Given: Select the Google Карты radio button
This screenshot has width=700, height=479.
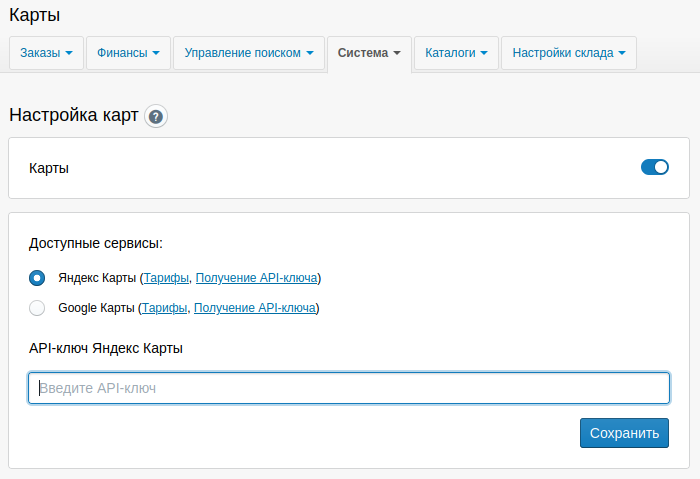Looking at the screenshot, I should point(37,308).
